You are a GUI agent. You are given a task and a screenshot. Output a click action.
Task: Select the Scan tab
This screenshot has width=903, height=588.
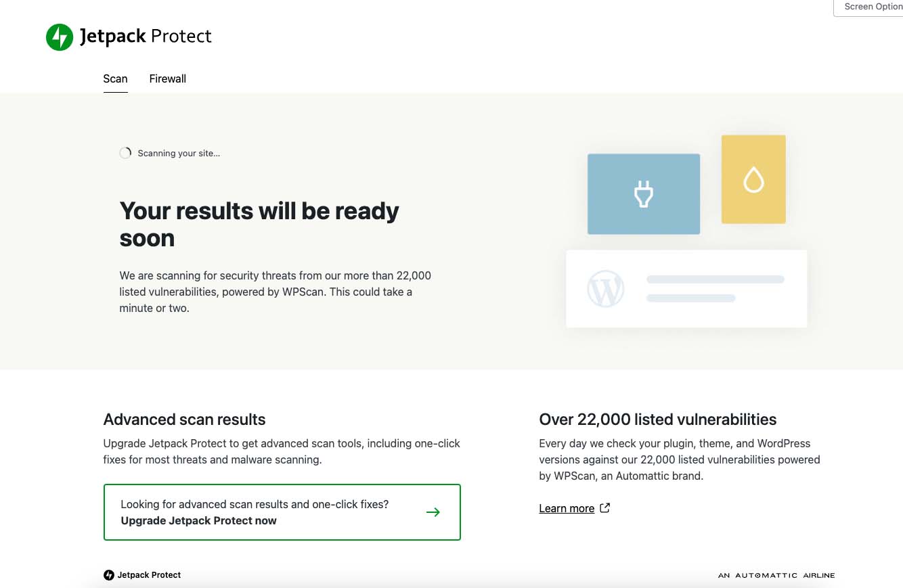115,78
